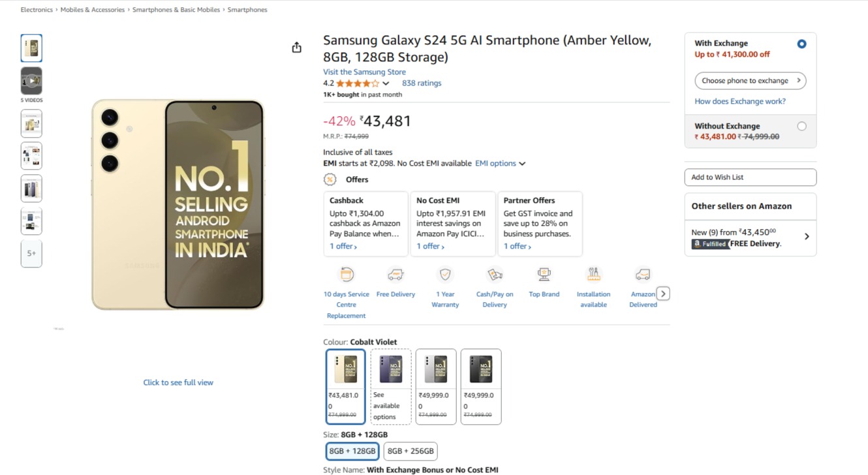Open the Choose phone to exchange selector
The image size is (868, 475).
(x=750, y=81)
